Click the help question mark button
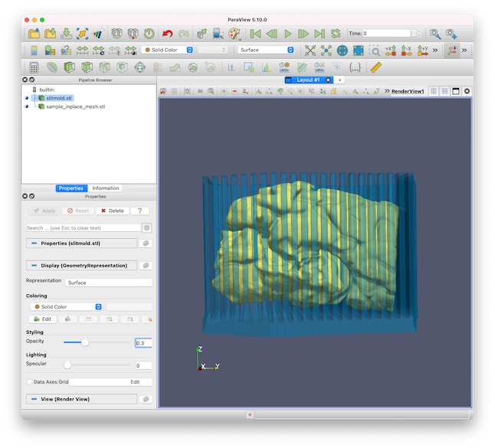495x448 pixels. coord(139,211)
